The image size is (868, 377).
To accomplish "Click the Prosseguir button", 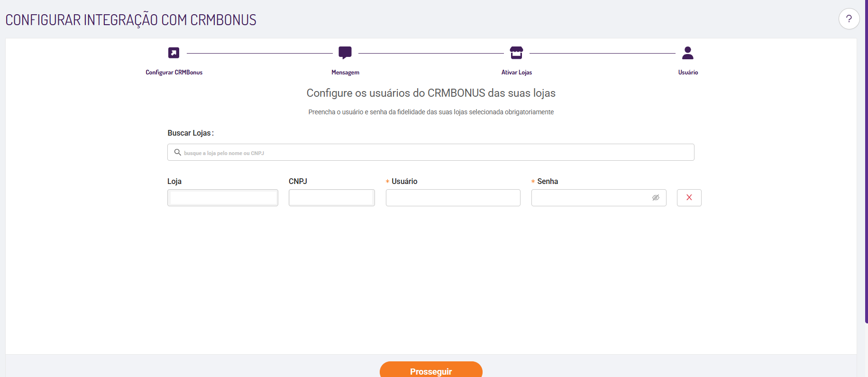I will (x=431, y=369).
